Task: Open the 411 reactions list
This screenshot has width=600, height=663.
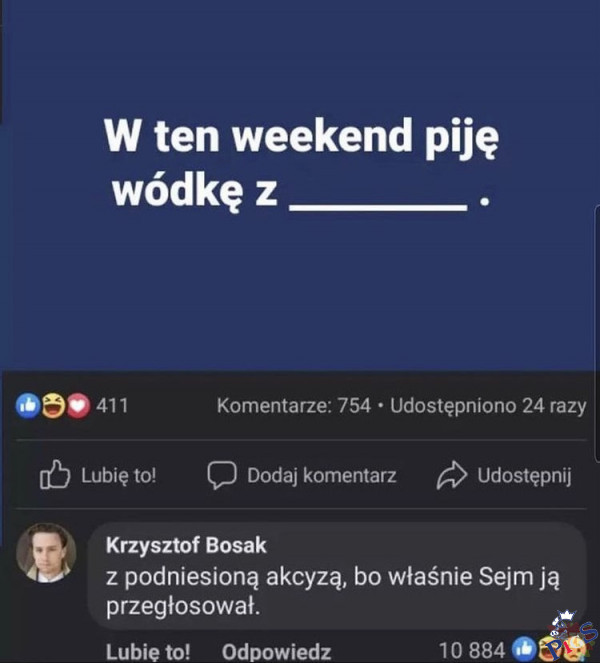Action: pyautogui.click(x=112, y=406)
